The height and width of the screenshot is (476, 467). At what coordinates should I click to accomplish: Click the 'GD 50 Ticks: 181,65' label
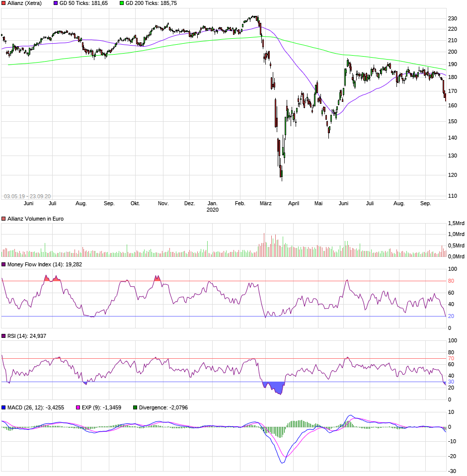[83, 3]
